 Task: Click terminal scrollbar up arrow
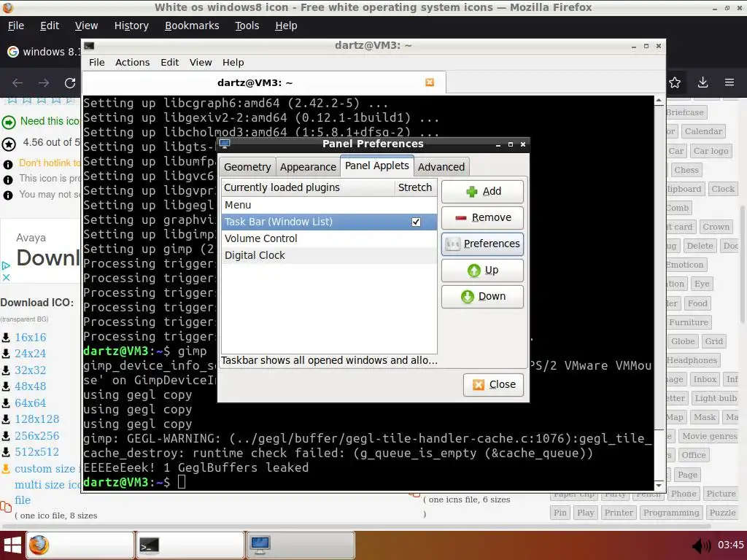click(659, 101)
